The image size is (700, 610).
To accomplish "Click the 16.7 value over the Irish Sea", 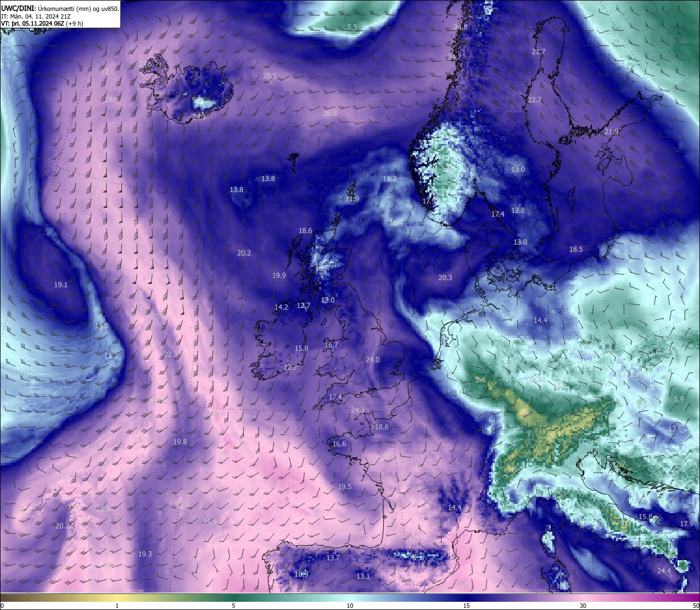I will [x=331, y=346].
